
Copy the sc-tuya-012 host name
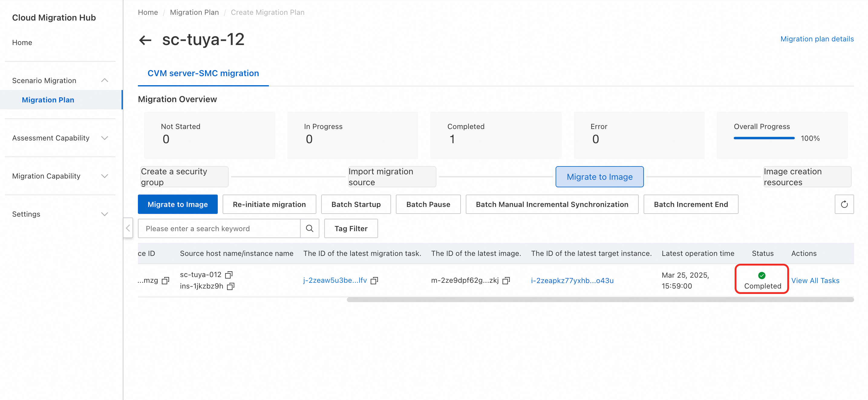pos(229,275)
